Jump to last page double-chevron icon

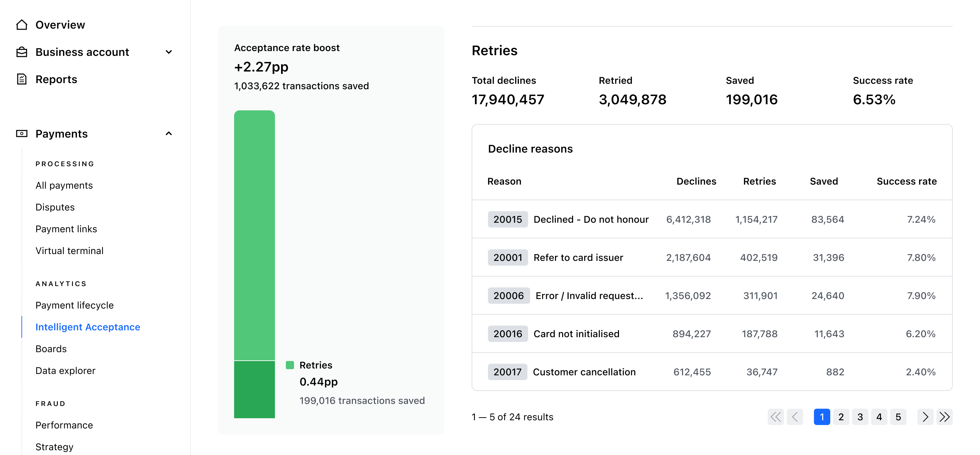[x=944, y=417]
